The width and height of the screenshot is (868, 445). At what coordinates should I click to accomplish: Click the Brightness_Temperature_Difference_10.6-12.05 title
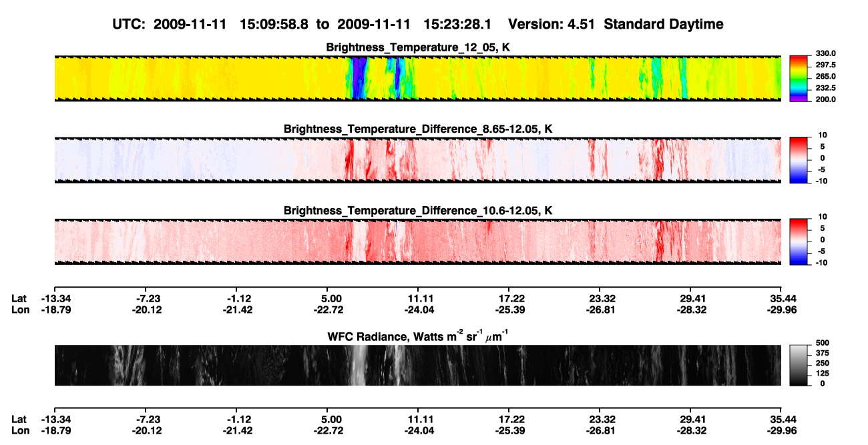pyautogui.click(x=418, y=211)
